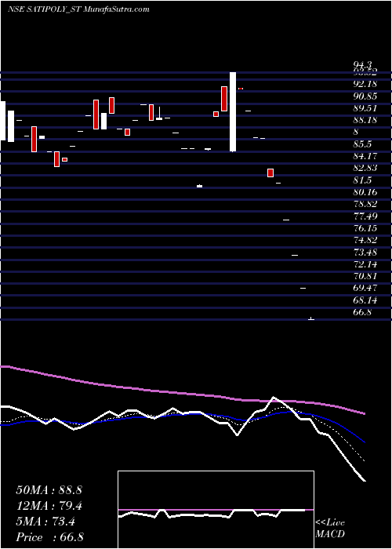Click the 77.49 price axis label
Viewport: 392px width, 549px height.
pos(365,216)
